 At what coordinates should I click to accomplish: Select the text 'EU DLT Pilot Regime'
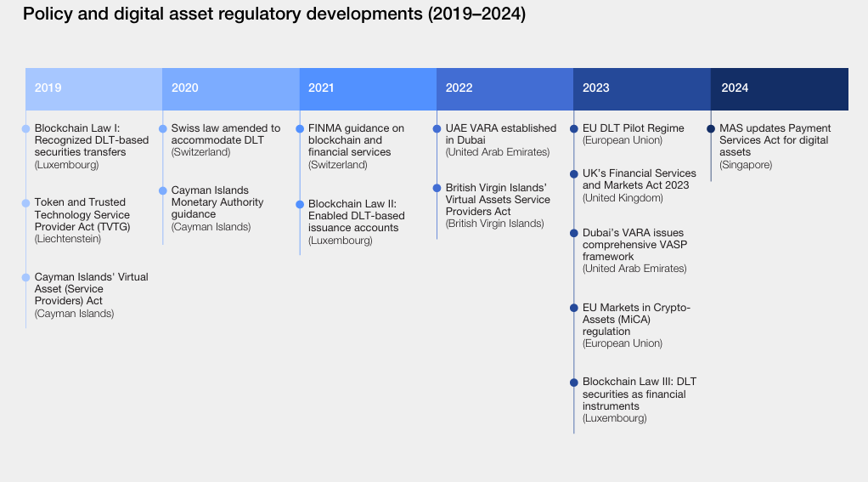(634, 128)
